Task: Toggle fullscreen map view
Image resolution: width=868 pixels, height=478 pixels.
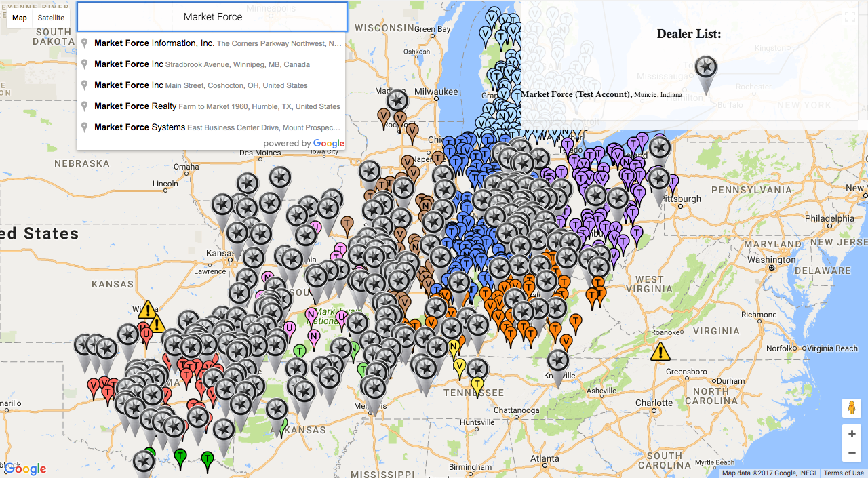Action: (850, 18)
